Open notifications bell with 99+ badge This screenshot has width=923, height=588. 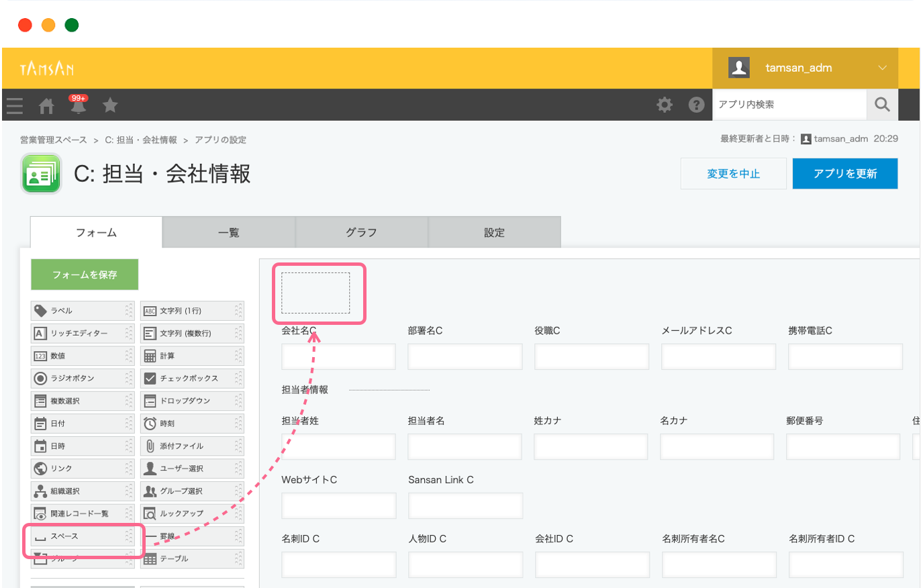tap(78, 105)
